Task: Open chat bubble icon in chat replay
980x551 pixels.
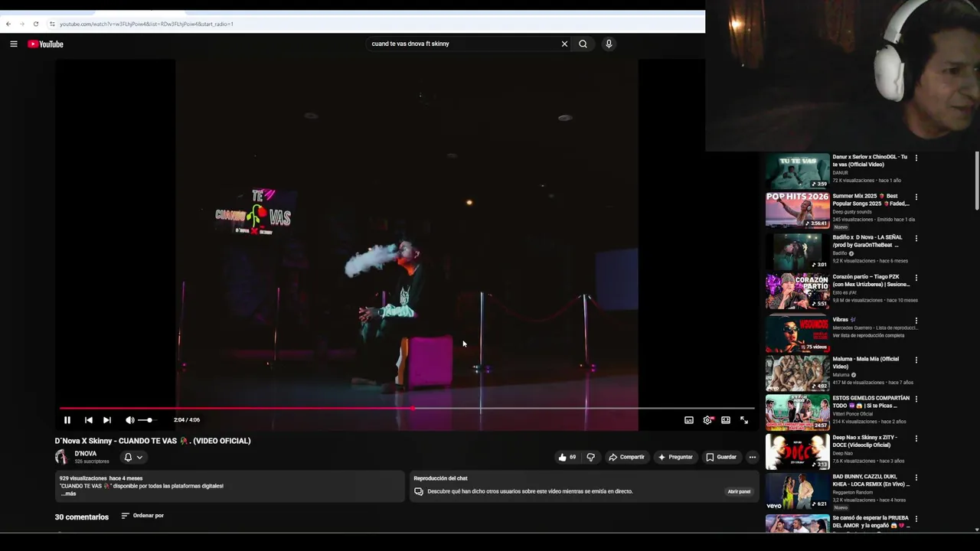Action: click(418, 491)
